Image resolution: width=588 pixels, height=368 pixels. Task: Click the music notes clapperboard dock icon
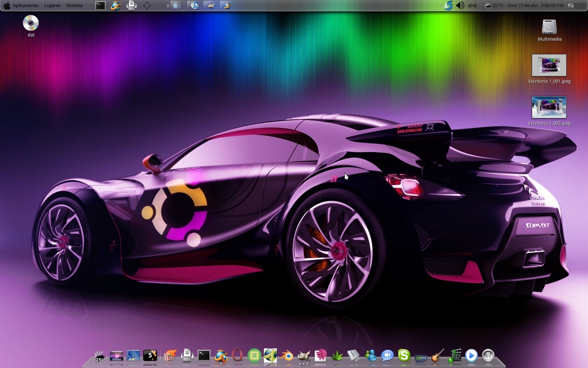pyautogui.click(x=455, y=355)
